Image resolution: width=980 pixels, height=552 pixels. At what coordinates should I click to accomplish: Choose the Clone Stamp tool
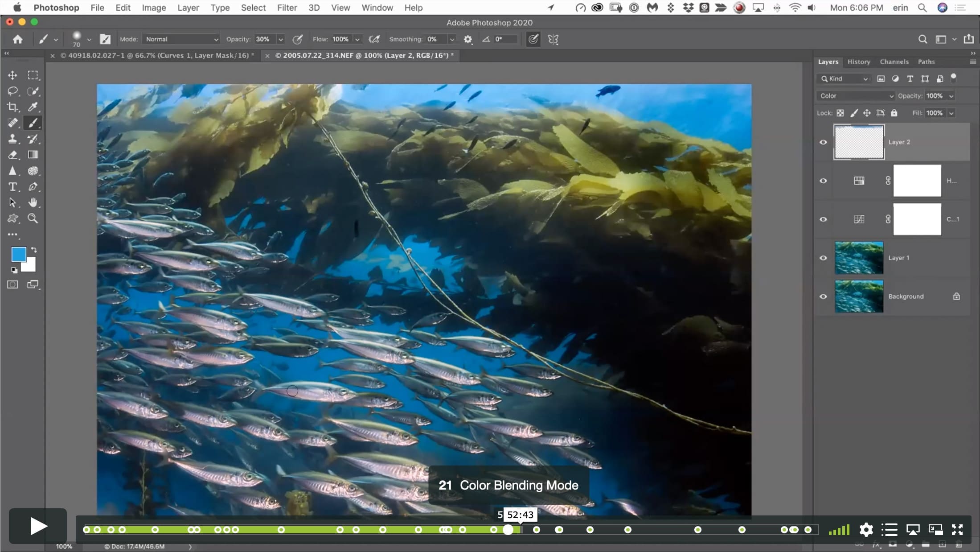pos(12,139)
